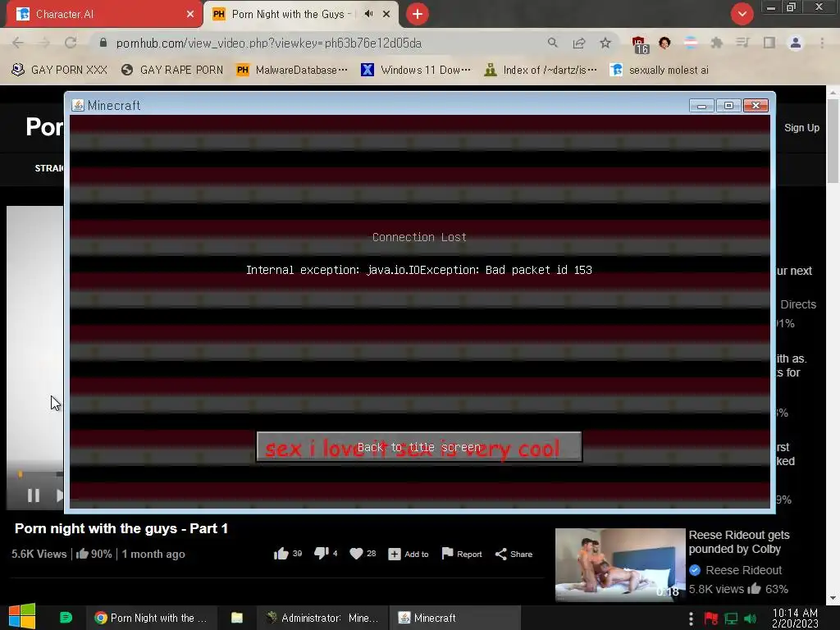Click Back to title screen button
The height and width of the screenshot is (630, 840).
pyautogui.click(x=419, y=447)
